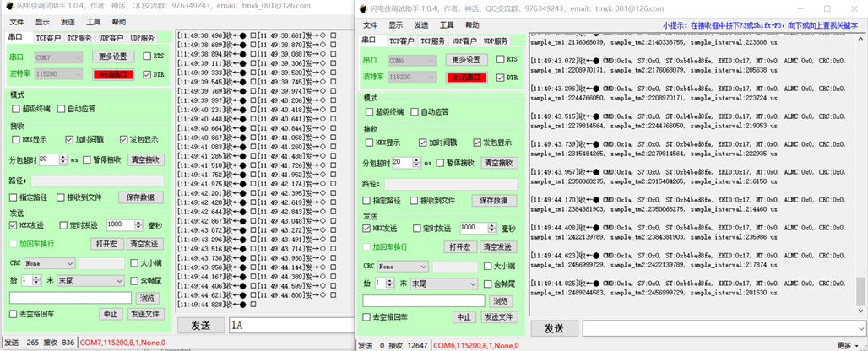Viewport: 868px width, 351px height.
Task: Open CRC None dropdown in COM7 window
Action: [49, 263]
